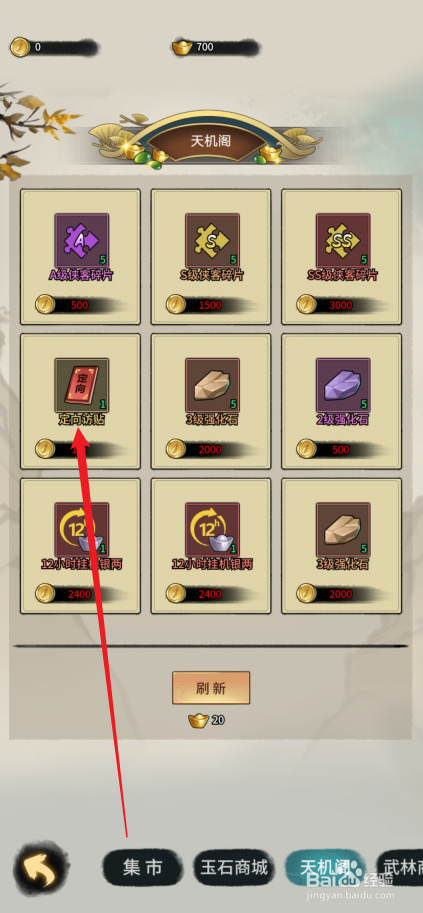
Task: Open the 集市 tab
Action: click(x=142, y=868)
